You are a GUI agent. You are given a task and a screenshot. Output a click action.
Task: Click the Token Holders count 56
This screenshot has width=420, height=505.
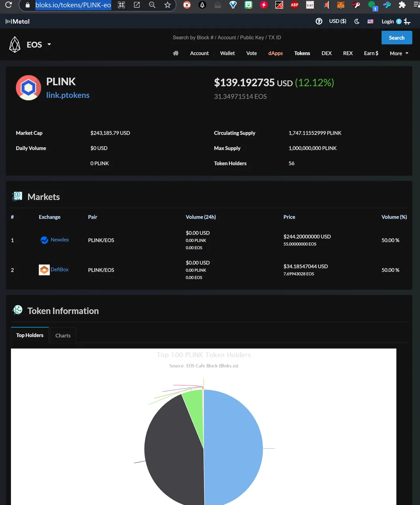point(291,163)
